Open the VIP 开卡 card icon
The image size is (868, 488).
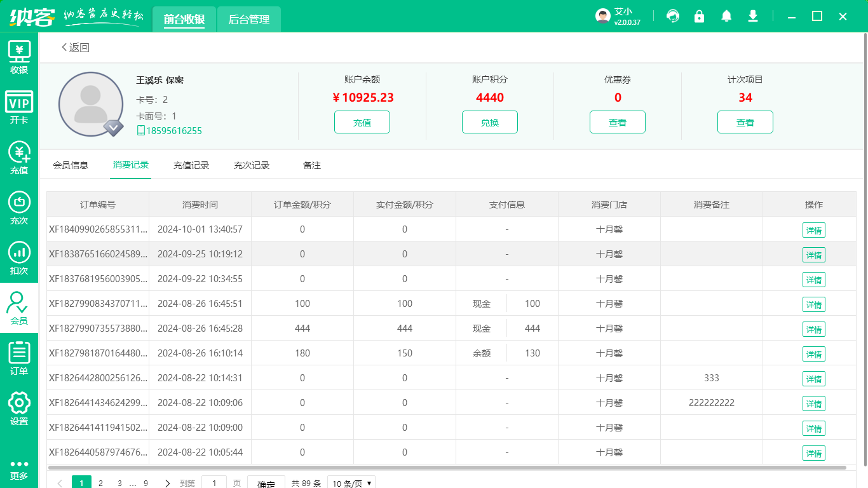click(x=19, y=107)
